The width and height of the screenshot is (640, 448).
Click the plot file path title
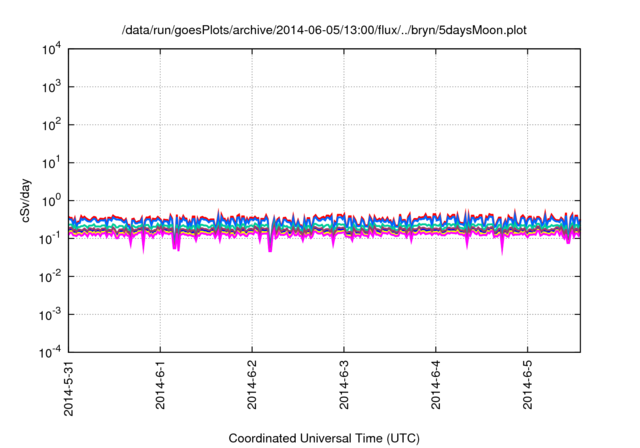click(x=324, y=30)
